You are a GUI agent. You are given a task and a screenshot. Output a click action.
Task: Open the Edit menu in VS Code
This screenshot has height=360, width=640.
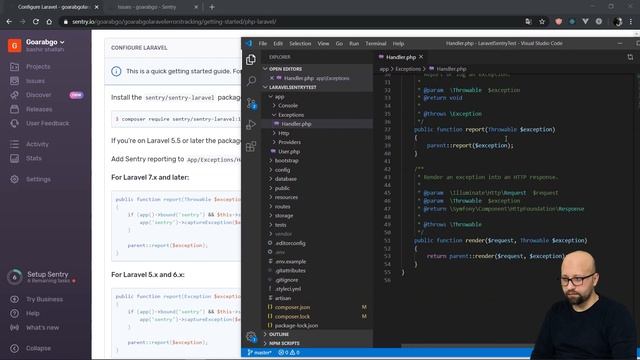click(x=278, y=43)
